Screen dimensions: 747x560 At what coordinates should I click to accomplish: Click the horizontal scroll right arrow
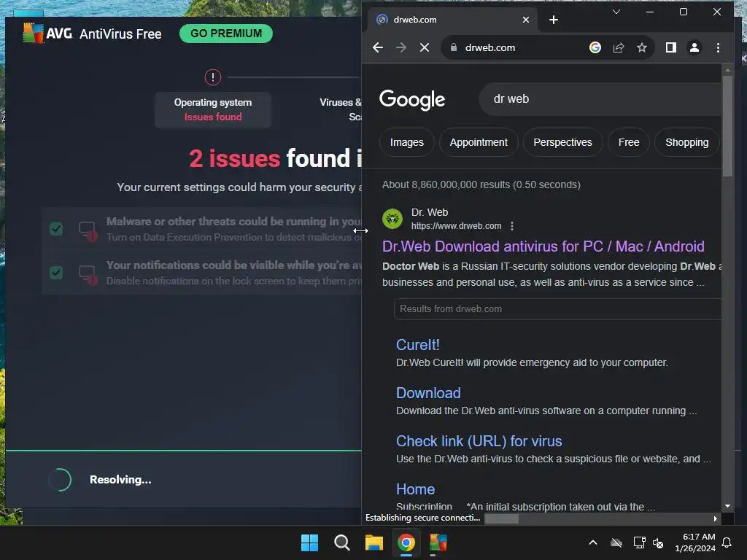(715, 518)
